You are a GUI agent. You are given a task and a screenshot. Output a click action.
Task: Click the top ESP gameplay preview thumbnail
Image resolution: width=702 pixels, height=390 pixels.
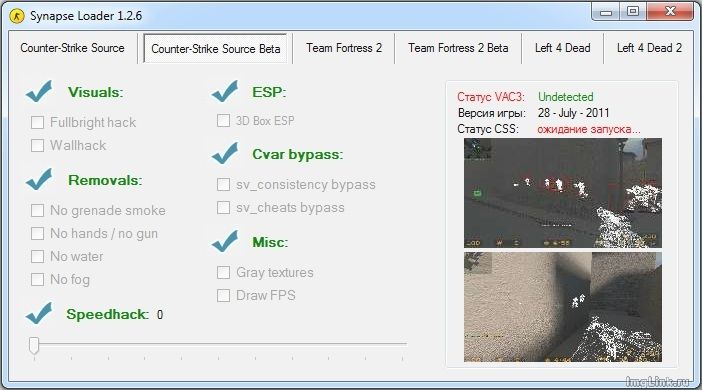563,193
